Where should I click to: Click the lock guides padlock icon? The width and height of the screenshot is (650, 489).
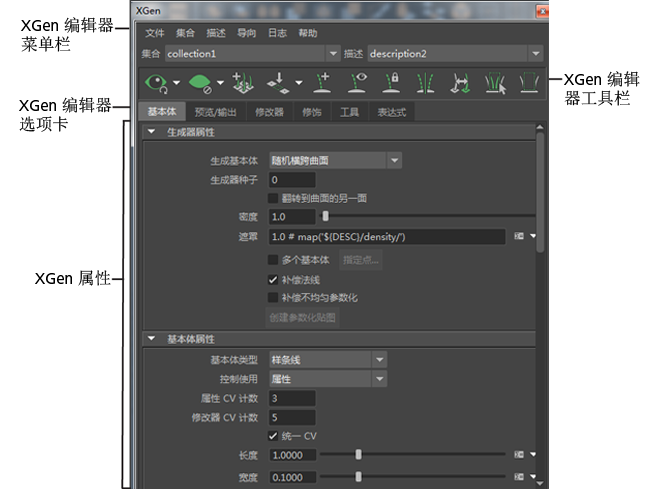click(391, 83)
